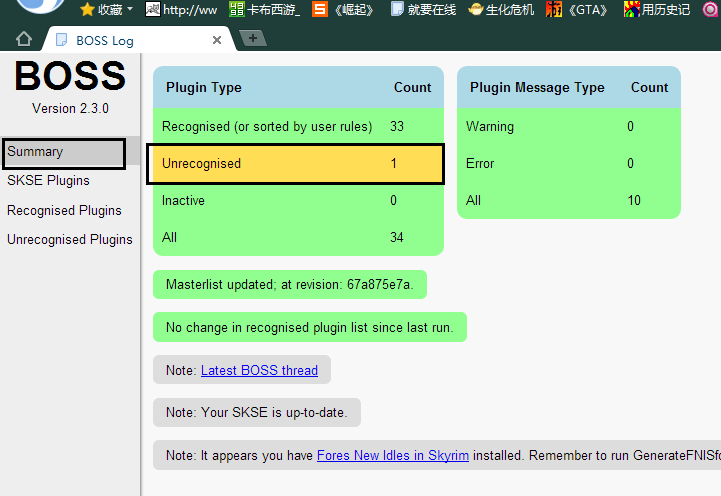Expand the favorites dropdown arrow
721x496 pixels.
[x=130, y=9]
